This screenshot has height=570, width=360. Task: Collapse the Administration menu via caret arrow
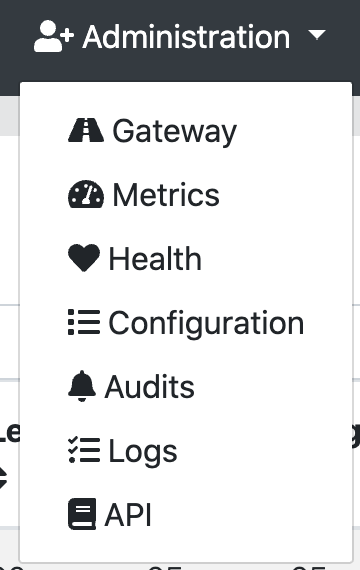coord(317,35)
